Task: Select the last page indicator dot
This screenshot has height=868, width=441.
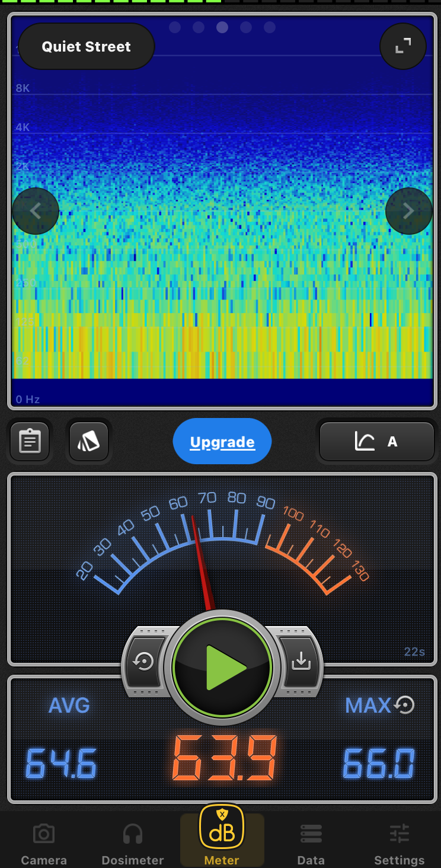Action: (270, 27)
